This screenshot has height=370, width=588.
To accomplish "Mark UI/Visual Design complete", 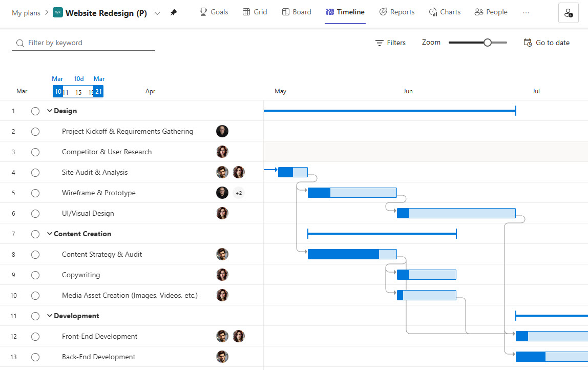I will (x=35, y=214).
